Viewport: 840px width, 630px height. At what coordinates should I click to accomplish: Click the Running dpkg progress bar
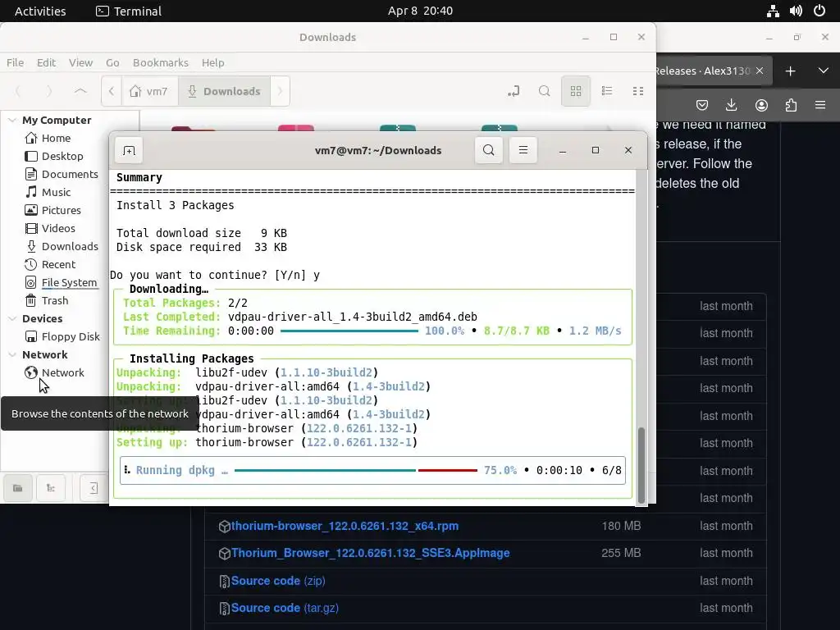point(356,470)
